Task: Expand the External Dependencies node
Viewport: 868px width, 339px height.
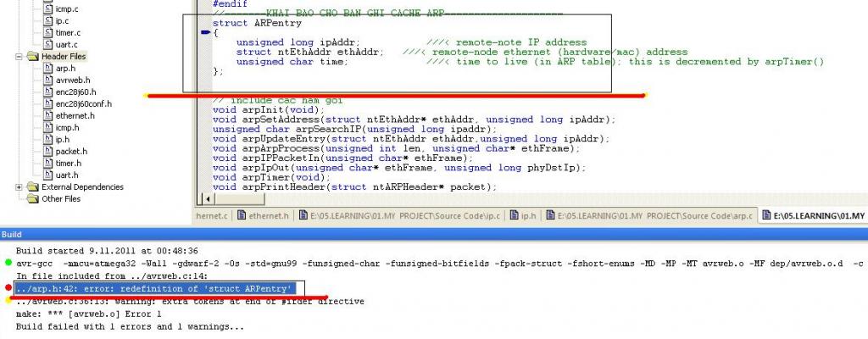Action: click(x=19, y=187)
